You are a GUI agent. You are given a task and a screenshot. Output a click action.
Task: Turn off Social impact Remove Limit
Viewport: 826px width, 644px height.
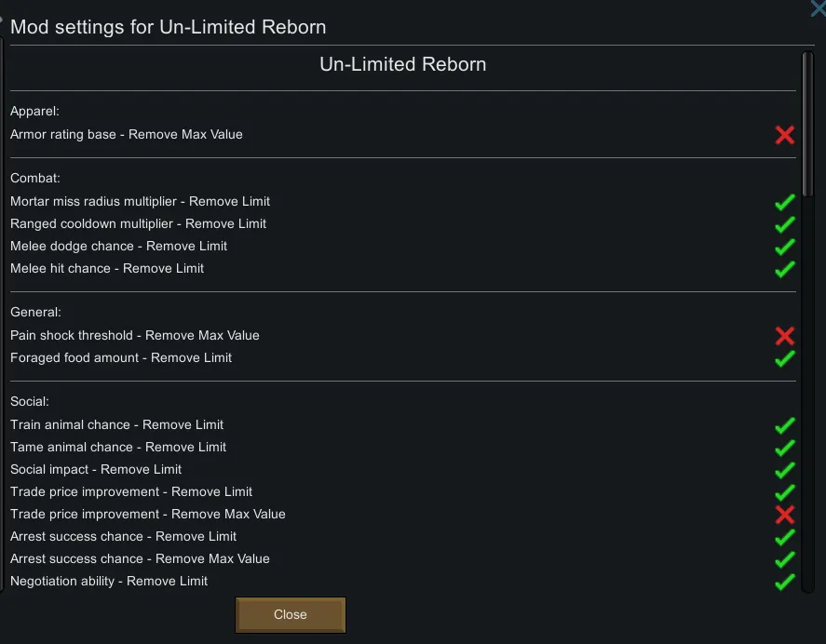[x=785, y=470]
